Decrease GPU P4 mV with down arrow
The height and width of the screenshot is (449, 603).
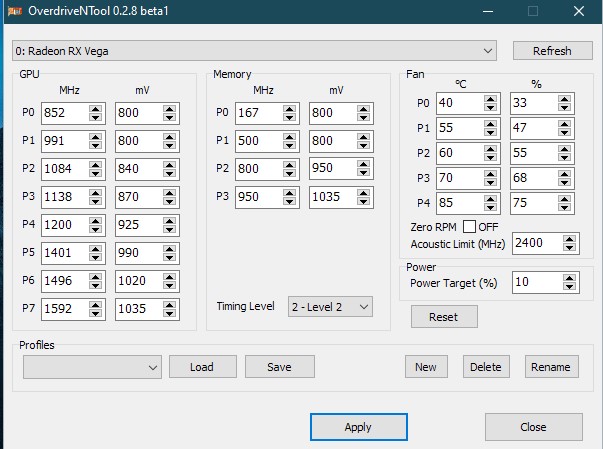[169, 229]
